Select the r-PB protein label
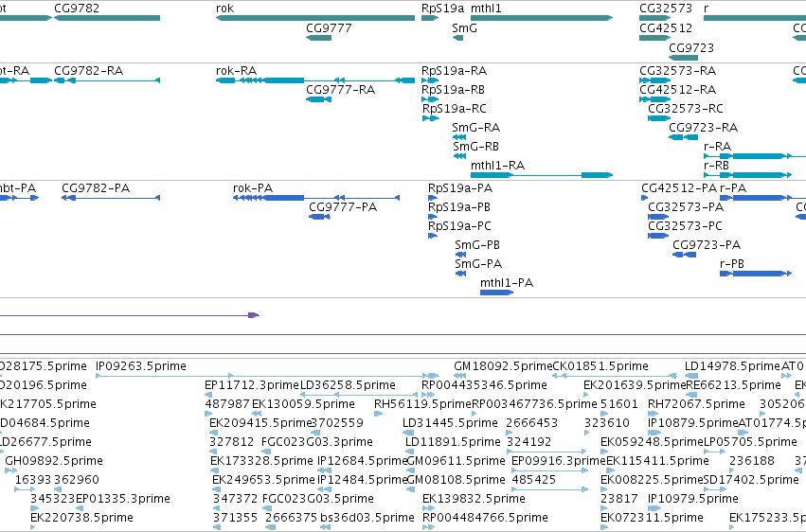The width and height of the screenshot is (806, 532). [x=732, y=264]
